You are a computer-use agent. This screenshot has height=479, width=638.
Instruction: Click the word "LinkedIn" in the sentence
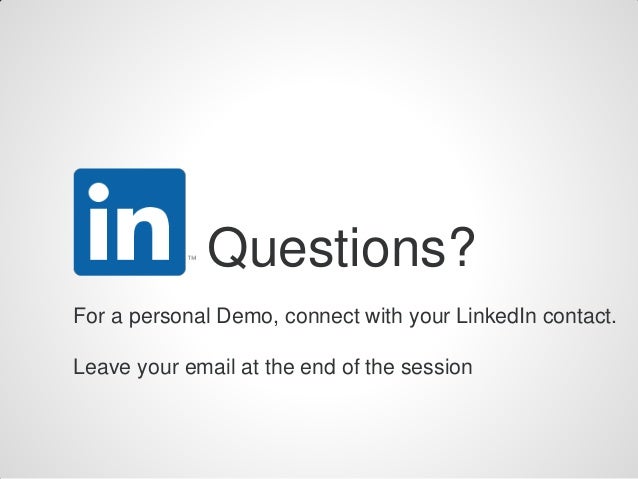pos(496,316)
